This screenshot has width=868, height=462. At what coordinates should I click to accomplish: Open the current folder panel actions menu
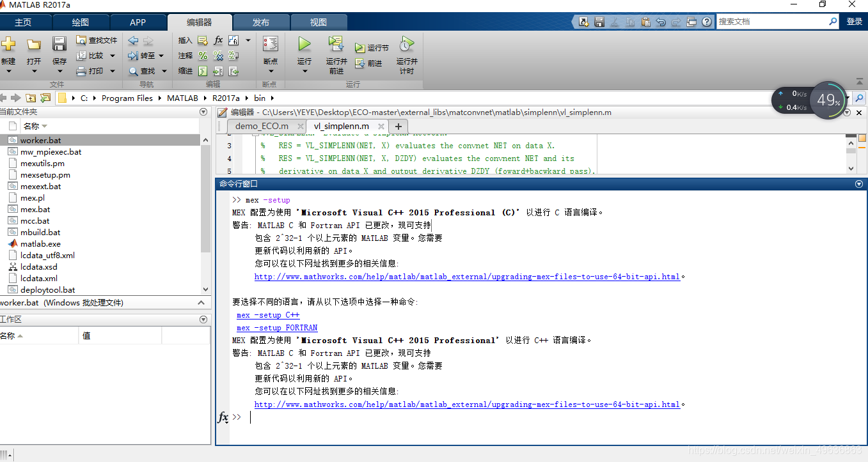click(x=203, y=112)
